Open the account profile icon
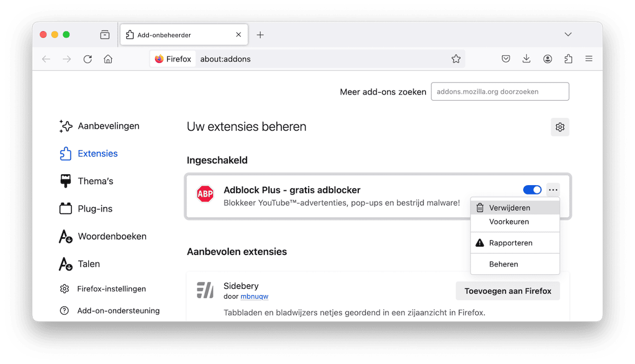635x364 pixels. pyautogui.click(x=547, y=59)
